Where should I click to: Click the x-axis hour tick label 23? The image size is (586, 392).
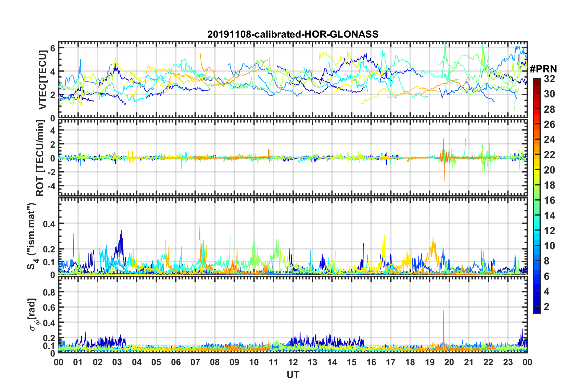tap(508, 362)
